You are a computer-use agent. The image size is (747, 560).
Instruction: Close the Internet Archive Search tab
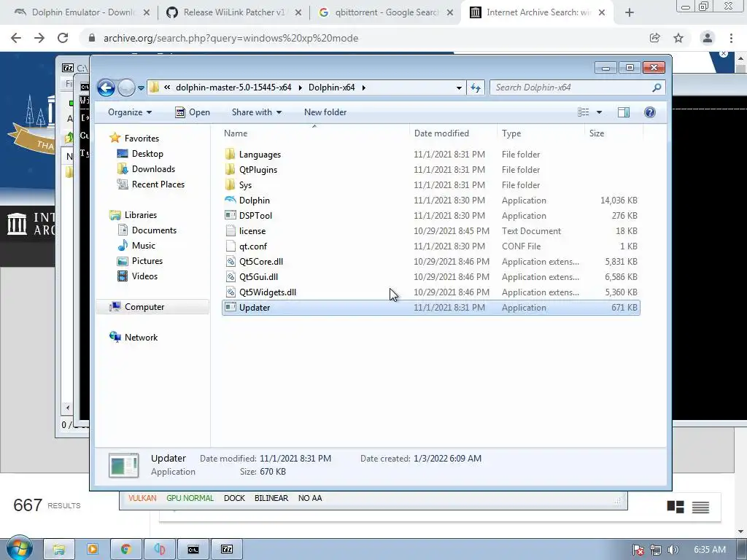point(602,13)
